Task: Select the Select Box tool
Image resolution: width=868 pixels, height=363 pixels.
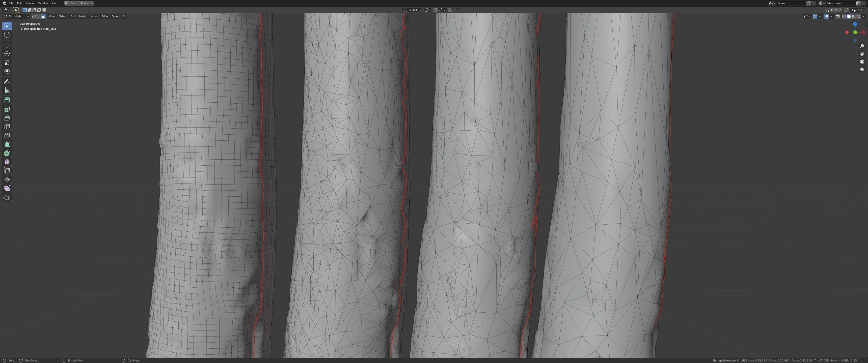Action: [7, 26]
